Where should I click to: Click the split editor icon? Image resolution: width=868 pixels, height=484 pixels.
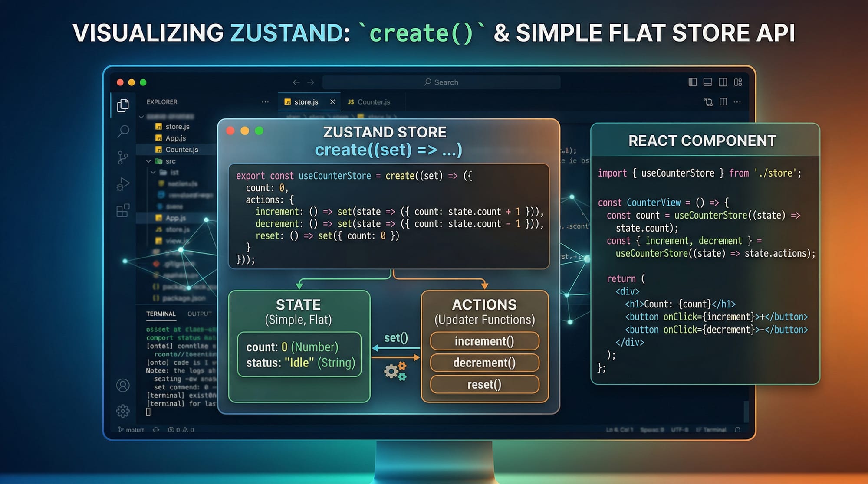pyautogui.click(x=723, y=102)
